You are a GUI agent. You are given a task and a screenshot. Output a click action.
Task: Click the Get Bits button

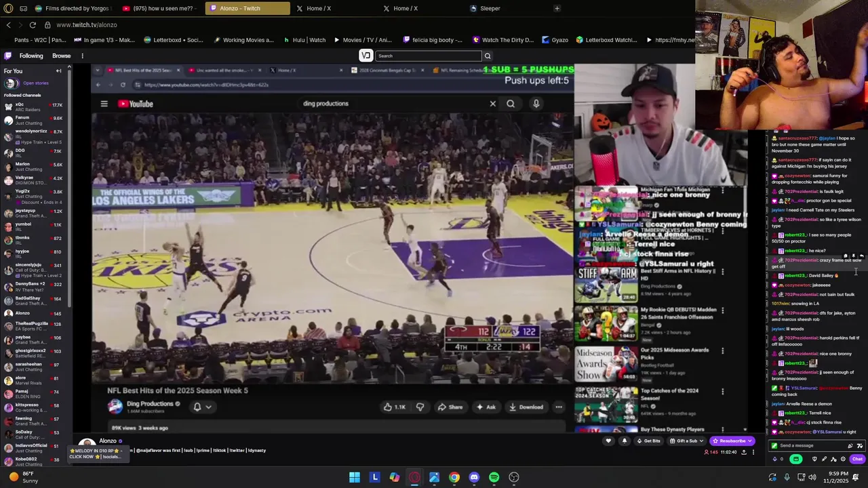tap(648, 441)
